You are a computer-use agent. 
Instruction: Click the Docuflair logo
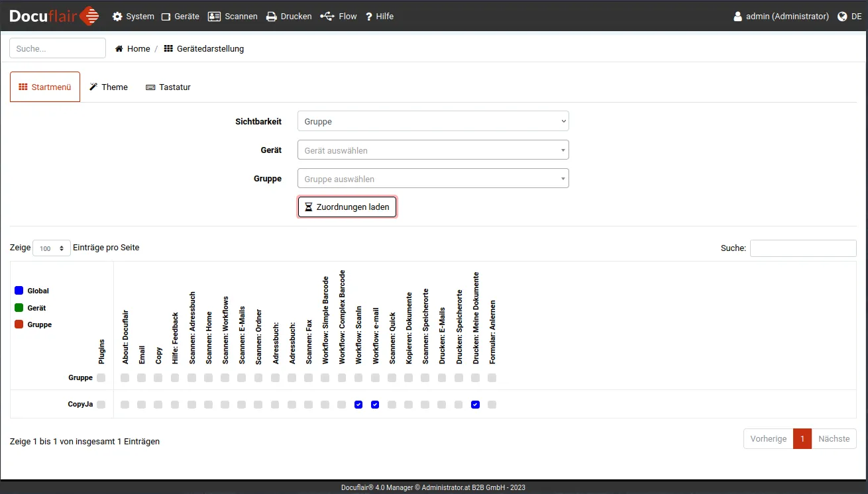coord(54,16)
